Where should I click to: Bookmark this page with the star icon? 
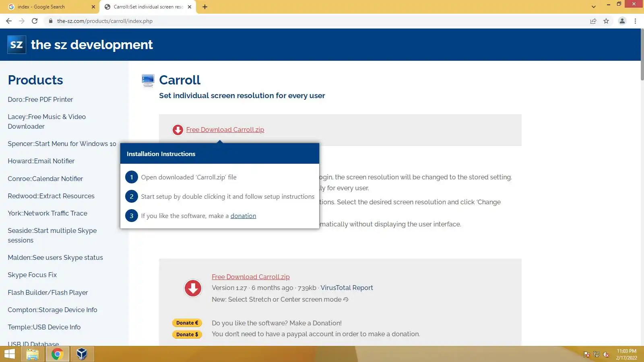pos(606,21)
